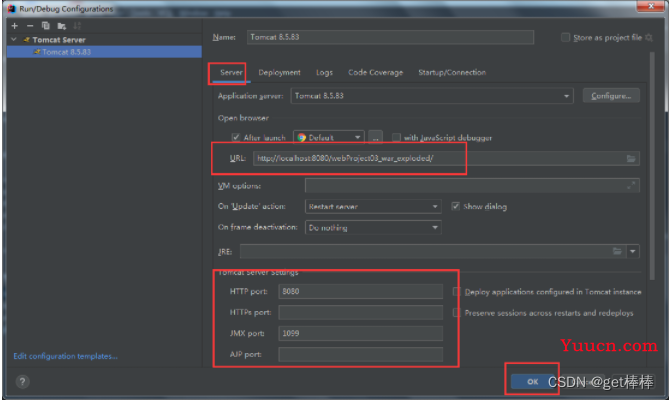Click the AJP port input field
670x400 pixels.
[x=360, y=355]
